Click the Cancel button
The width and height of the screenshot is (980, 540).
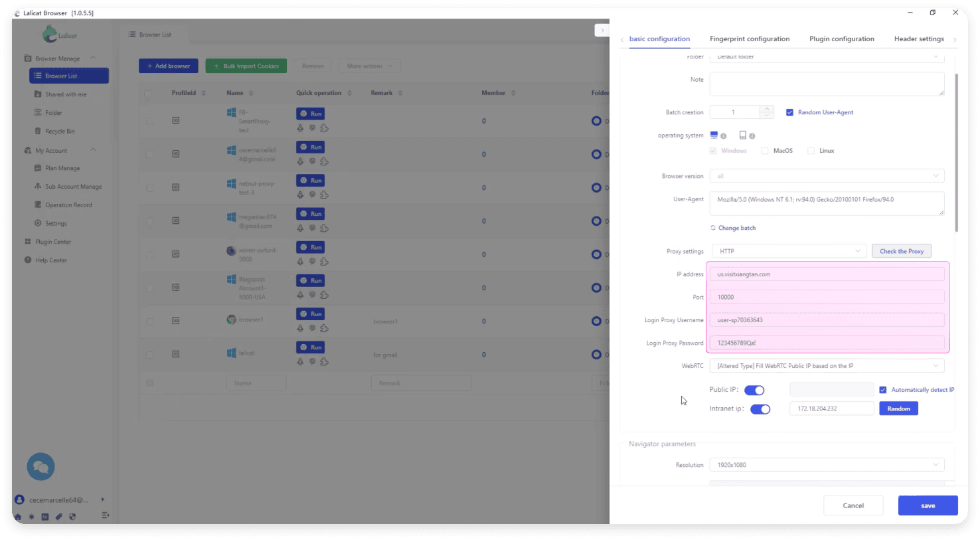(x=853, y=505)
